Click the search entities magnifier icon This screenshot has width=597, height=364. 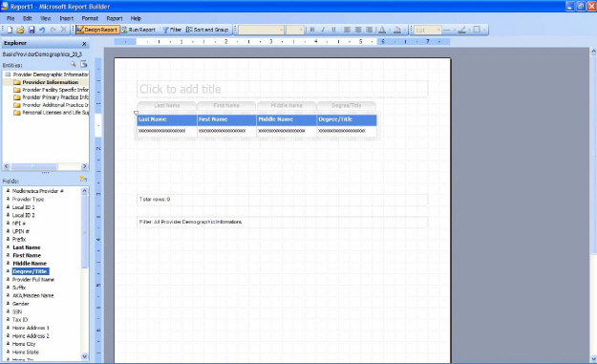[x=74, y=64]
